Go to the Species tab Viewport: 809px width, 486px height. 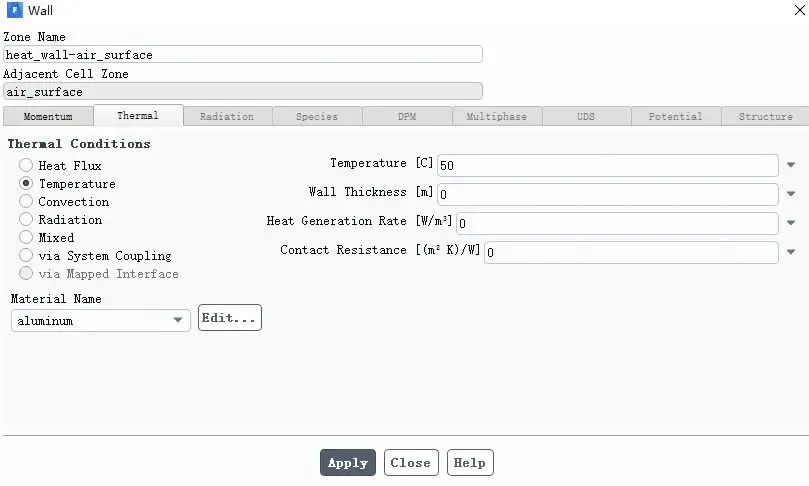tap(317, 117)
